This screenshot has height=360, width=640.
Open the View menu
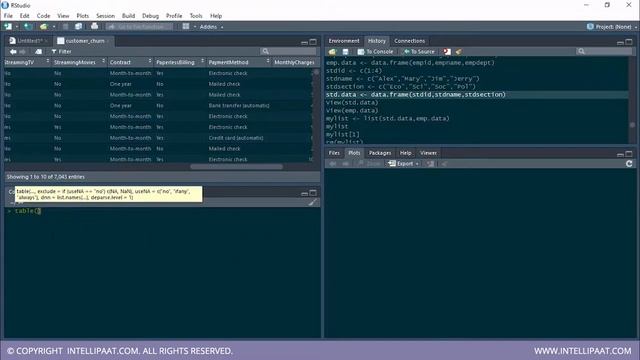coord(63,16)
